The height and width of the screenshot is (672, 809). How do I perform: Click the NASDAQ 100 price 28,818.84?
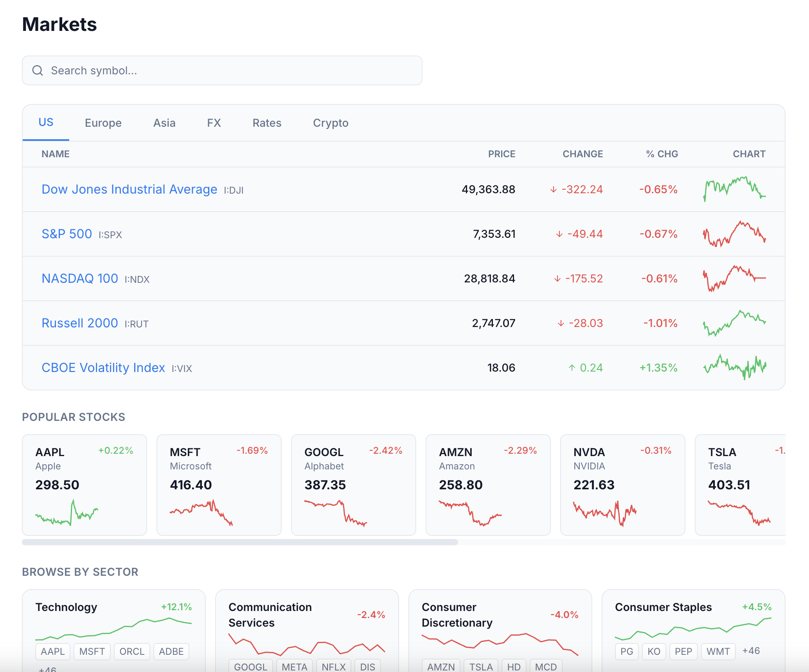tap(489, 279)
